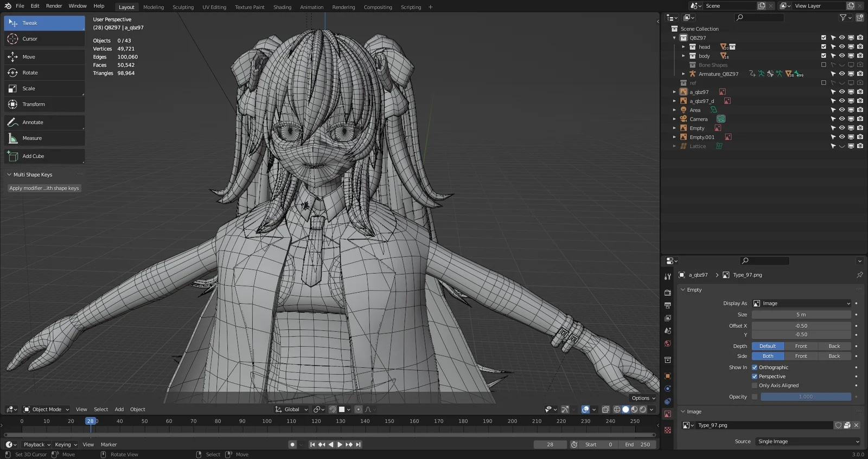
Task: Open the Display As Image dropdown
Action: pos(801,303)
